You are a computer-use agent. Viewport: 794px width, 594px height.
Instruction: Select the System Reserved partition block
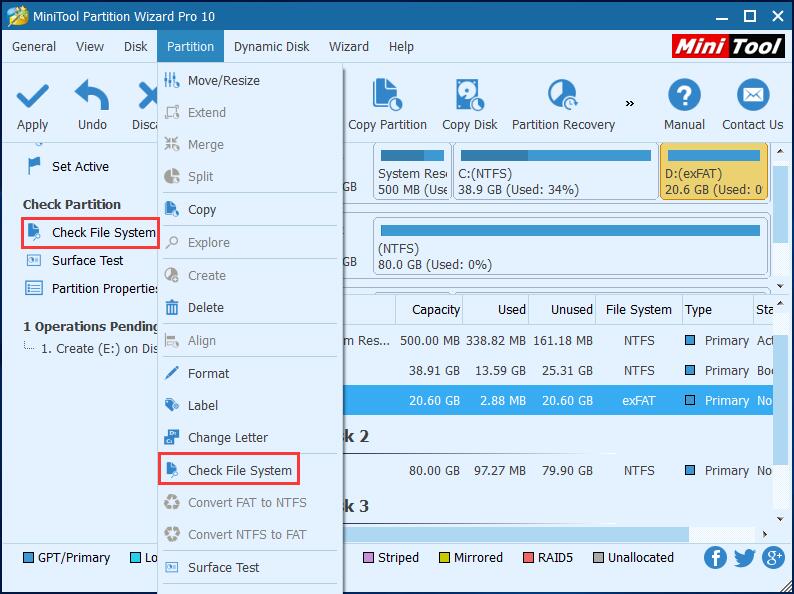pos(412,172)
